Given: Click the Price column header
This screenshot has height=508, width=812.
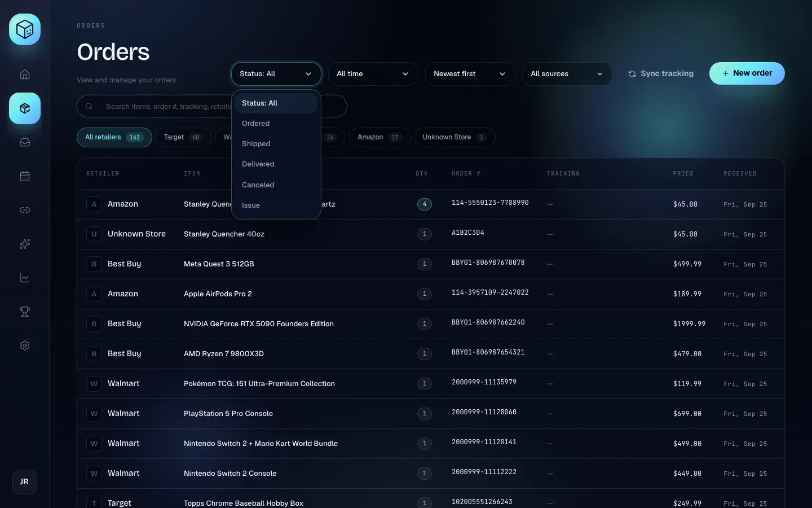Looking at the screenshot, I should (x=683, y=174).
